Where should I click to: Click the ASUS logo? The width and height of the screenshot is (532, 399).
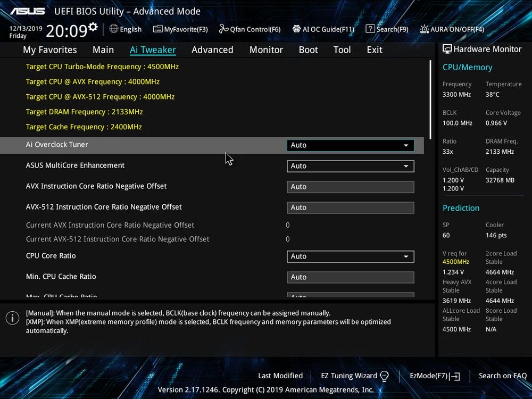click(x=28, y=11)
